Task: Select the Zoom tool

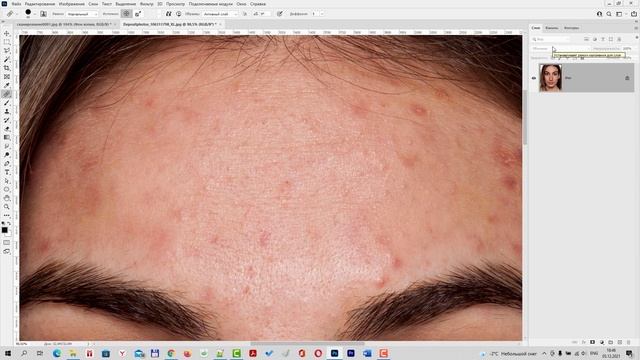Action: coord(7,207)
